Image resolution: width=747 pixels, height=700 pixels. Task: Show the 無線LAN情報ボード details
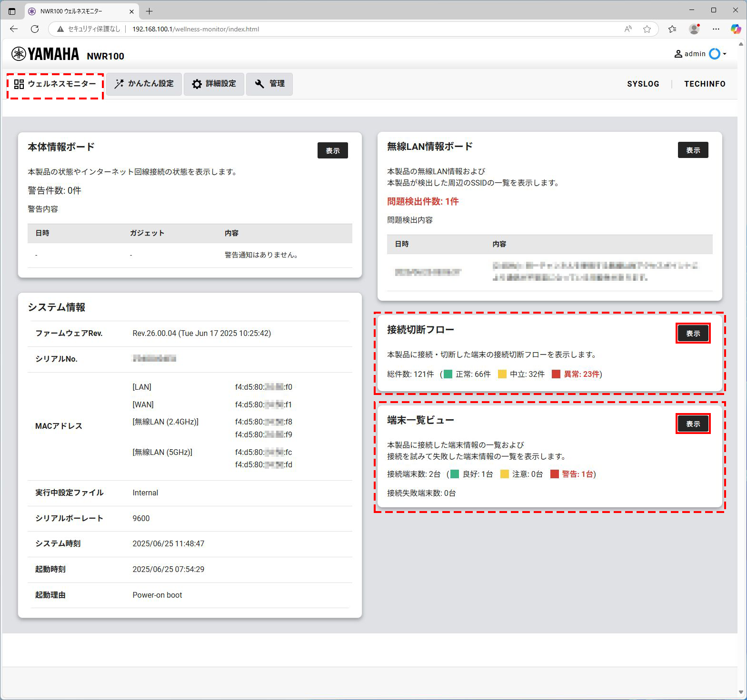pos(693,150)
